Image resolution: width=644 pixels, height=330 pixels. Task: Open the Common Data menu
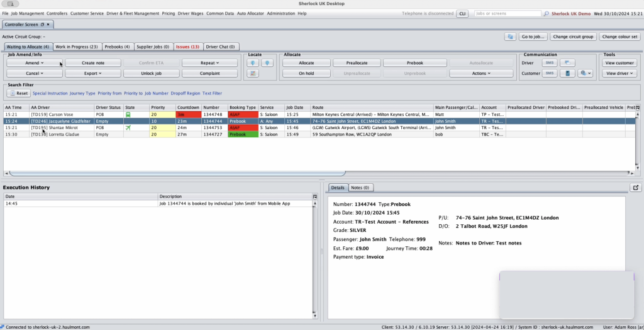220,14
